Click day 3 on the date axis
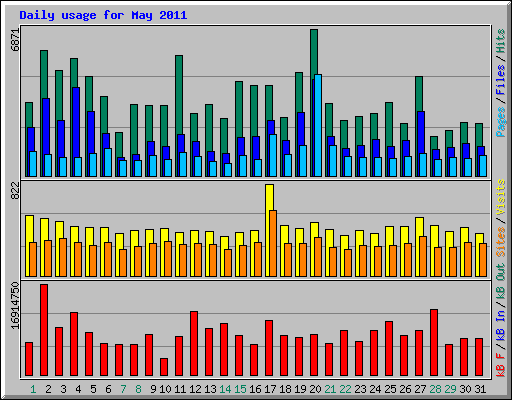512x400 pixels. tap(63, 389)
